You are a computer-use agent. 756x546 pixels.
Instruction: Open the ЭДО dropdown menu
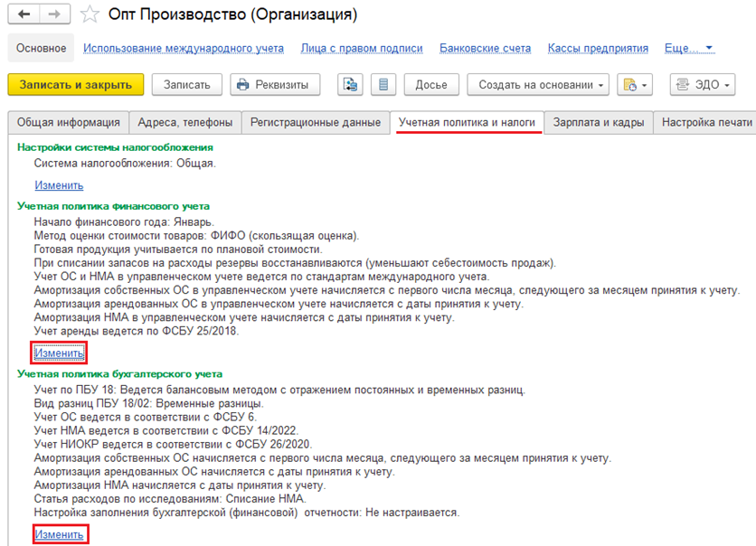coord(703,85)
